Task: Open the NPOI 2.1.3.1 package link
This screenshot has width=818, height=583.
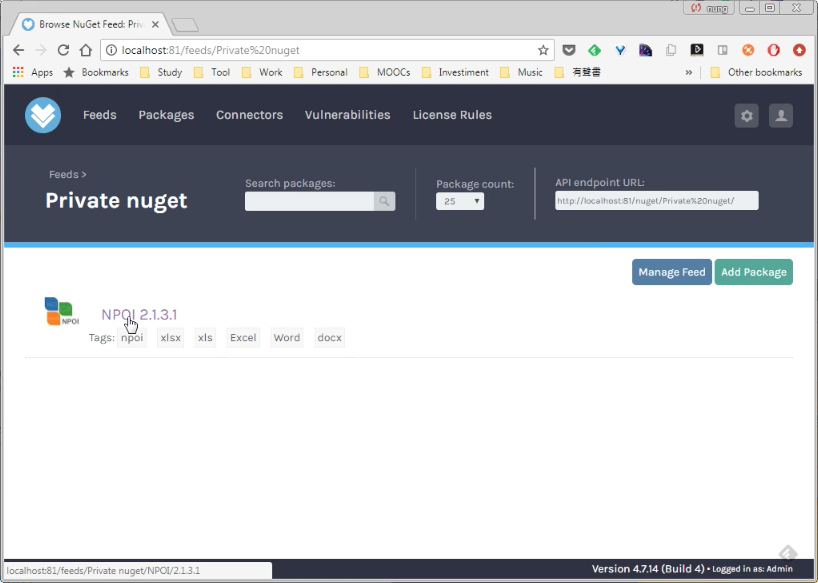Action: (139, 314)
